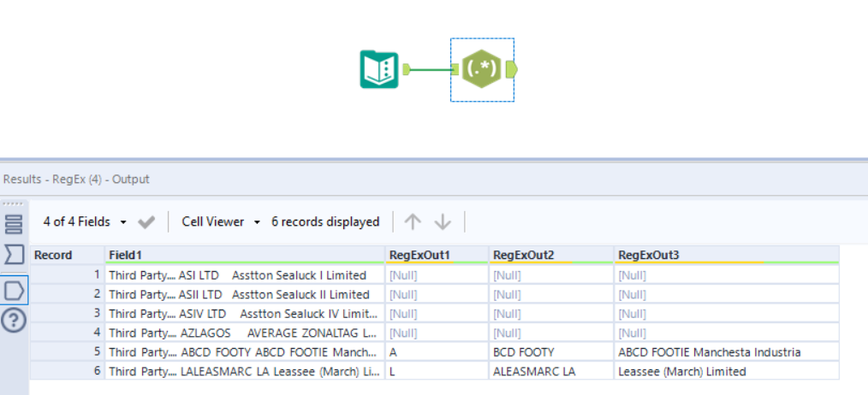Click the RegEx tool's output anchor
The image size is (868, 395).
pos(512,69)
